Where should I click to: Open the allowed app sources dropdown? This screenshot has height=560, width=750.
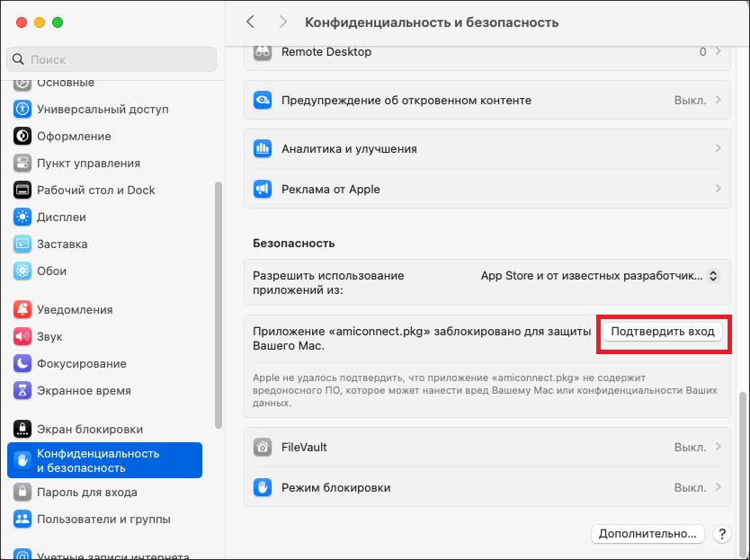(601, 276)
